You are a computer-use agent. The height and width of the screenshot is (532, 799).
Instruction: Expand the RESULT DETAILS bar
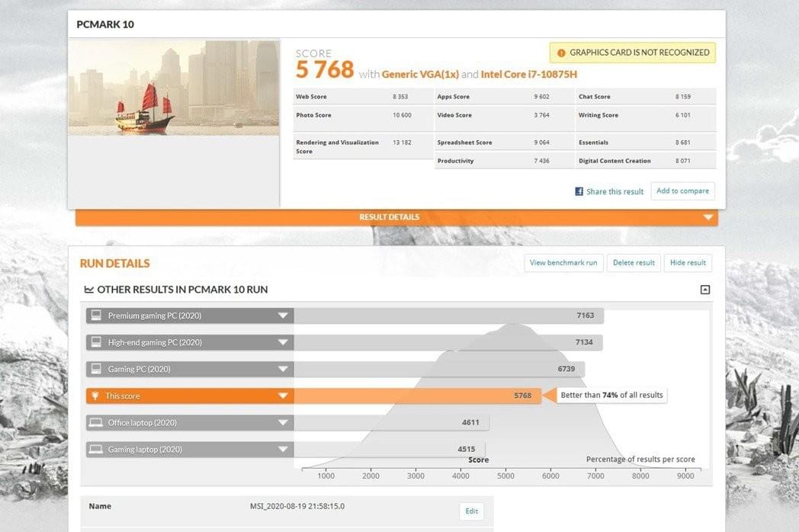tap(396, 217)
